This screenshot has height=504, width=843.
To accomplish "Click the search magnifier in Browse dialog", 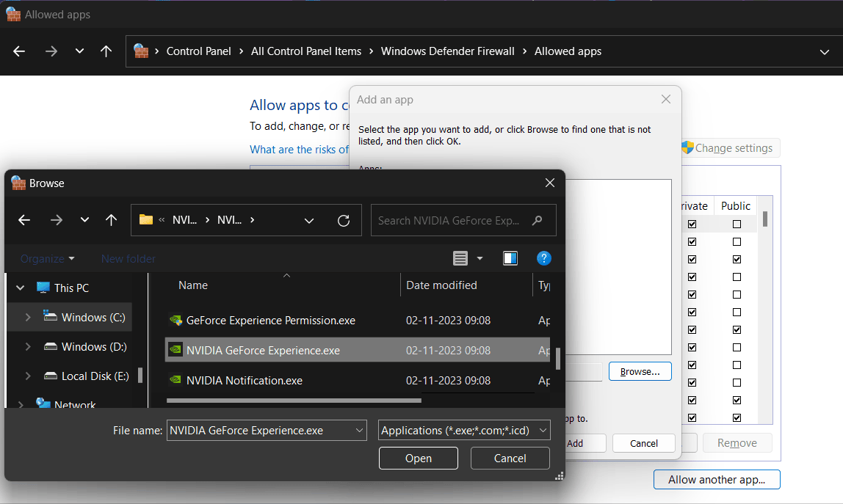I will [537, 220].
